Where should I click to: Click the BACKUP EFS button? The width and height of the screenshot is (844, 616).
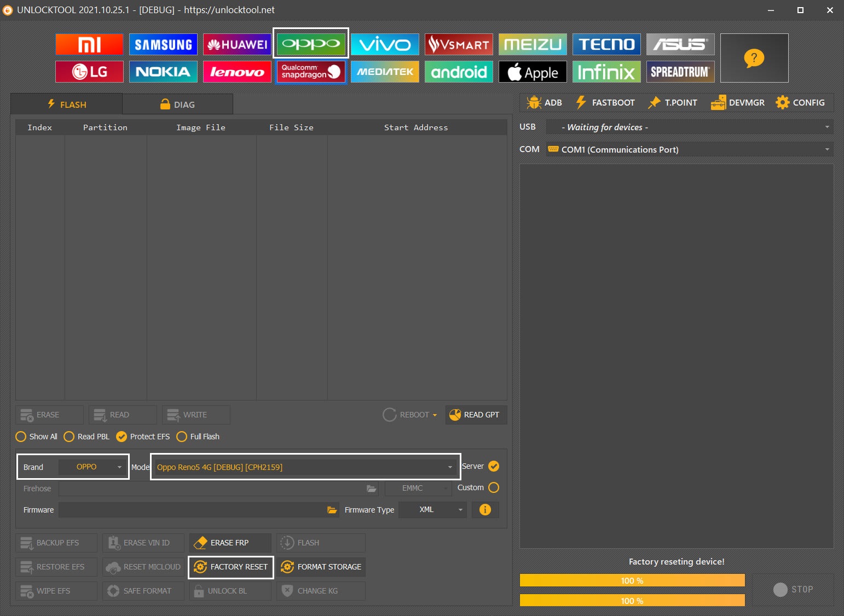56,543
